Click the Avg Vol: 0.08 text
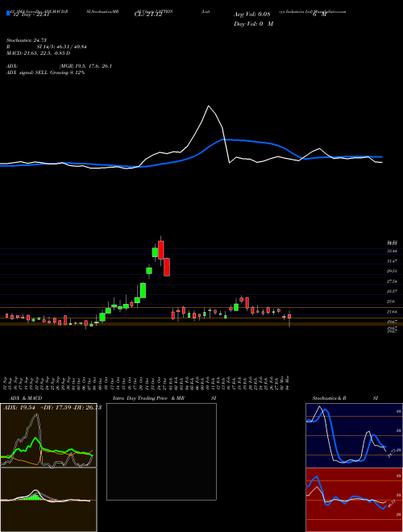This screenshot has width=403, height=532. click(251, 15)
